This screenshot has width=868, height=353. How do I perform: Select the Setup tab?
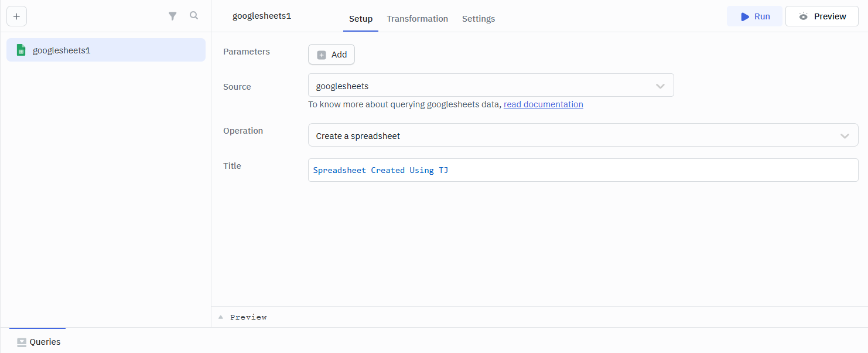(361, 19)
